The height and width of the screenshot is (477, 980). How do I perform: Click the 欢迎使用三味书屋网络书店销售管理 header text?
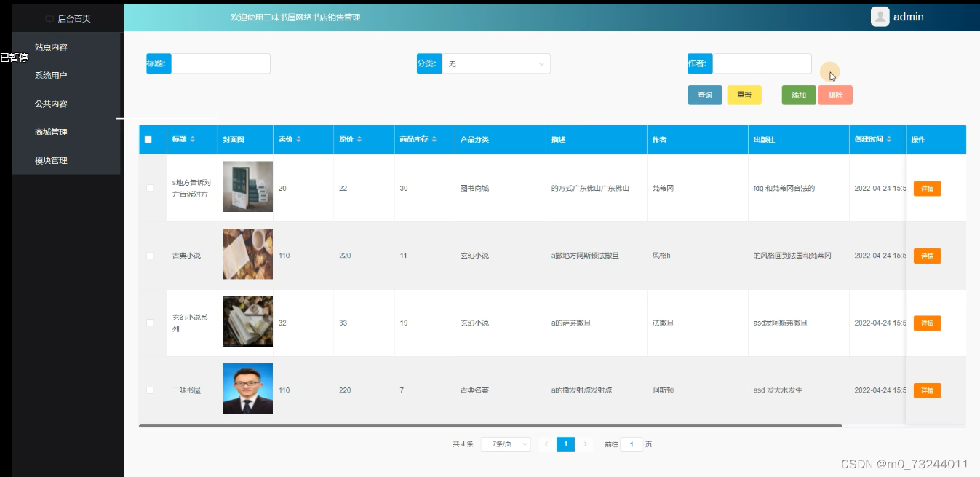[x=295, y=17]
